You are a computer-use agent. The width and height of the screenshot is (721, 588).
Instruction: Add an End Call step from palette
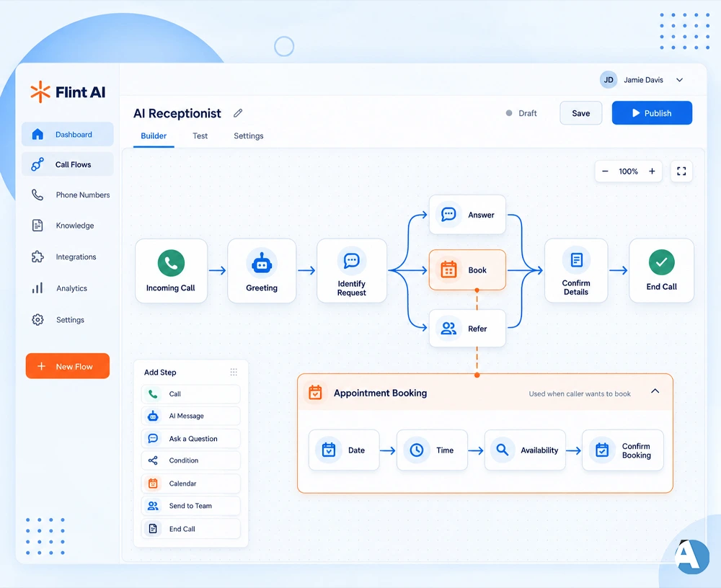tap(190, 529)
